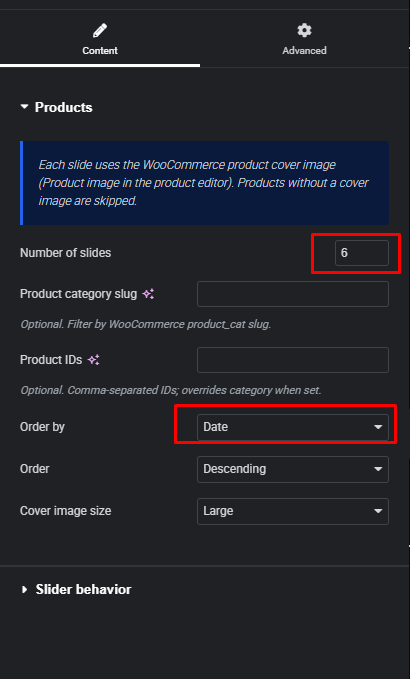Expand Slider behavior section using its triangle
The height and width of the screenshot is (679, 410).
coord(25,589)
